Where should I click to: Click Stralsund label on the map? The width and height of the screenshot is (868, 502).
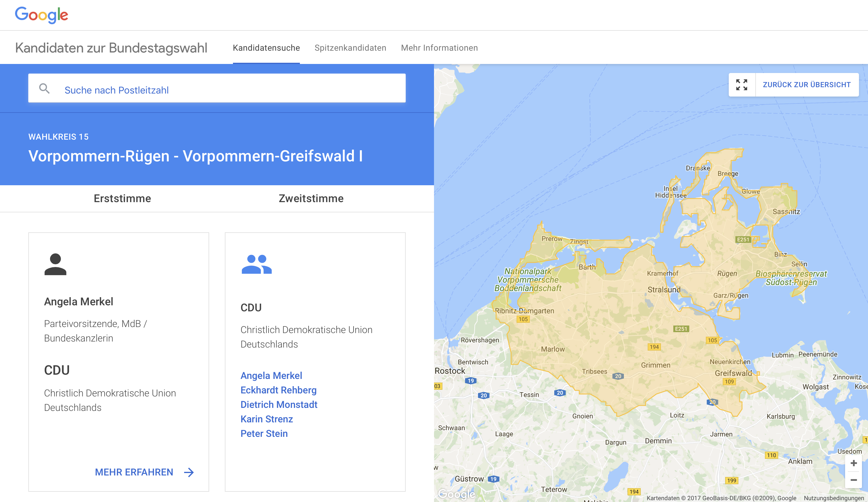[664, 290]
